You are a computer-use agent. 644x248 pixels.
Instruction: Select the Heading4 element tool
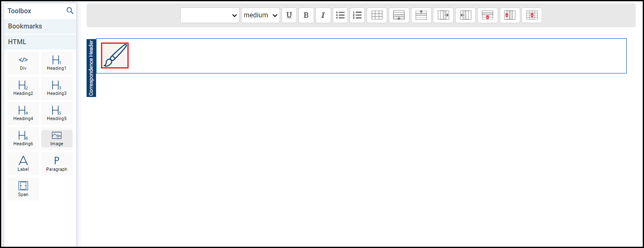click(23, 113)
